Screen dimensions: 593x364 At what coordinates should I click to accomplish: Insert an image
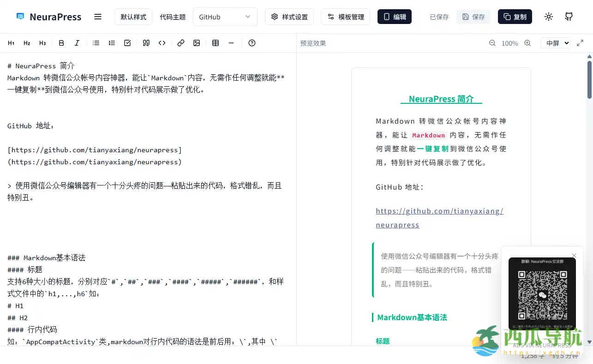197,42
